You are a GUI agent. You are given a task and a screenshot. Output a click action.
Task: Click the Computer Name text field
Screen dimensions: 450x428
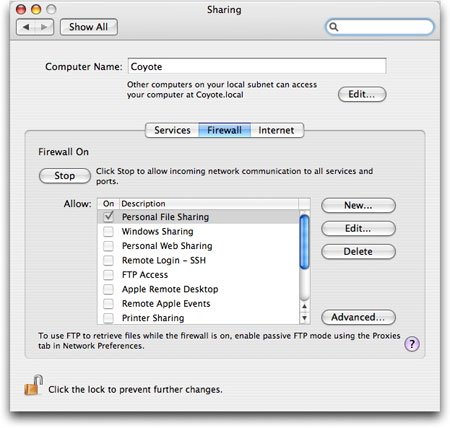tap(257, 66)
